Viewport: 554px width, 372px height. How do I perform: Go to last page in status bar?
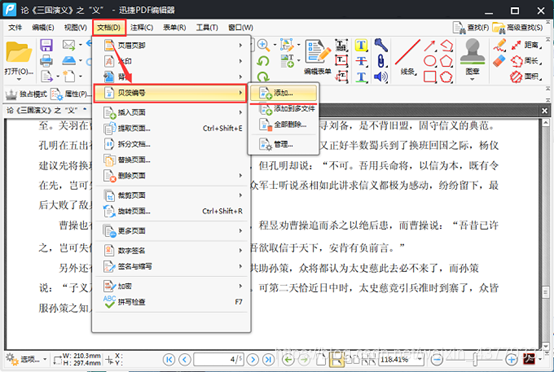click(268, 360)
